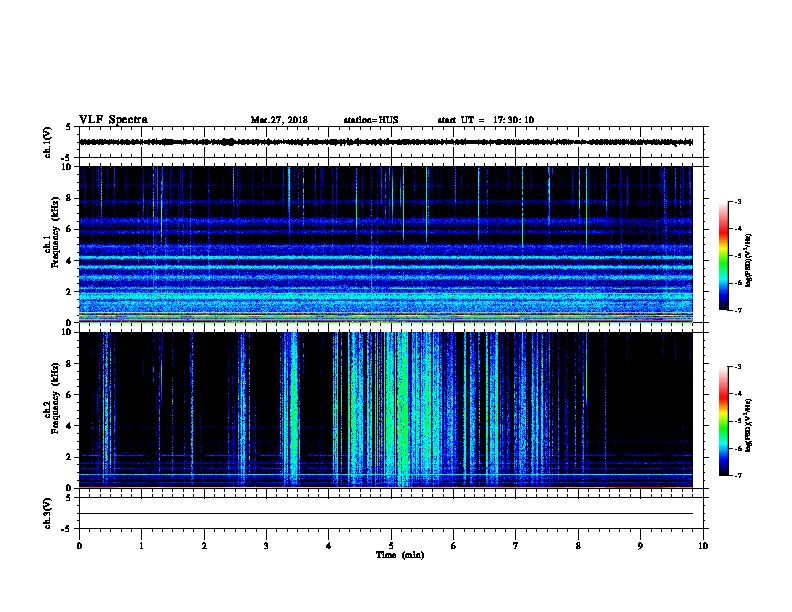792x612 pixels.
Task: Click time-axis tick label "5"
Action: pos(391,546)
